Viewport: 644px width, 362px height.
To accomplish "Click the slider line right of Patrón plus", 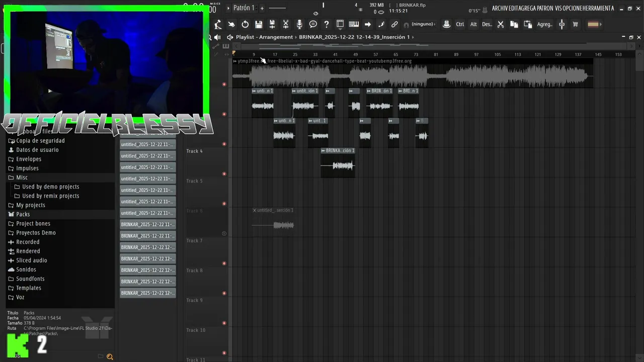I will [x=277, y=8].
